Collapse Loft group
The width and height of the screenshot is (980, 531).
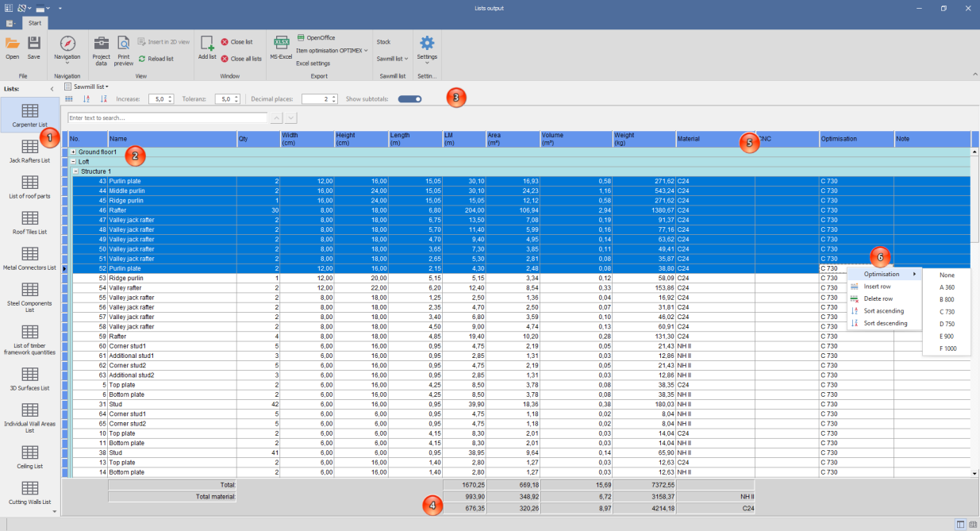coord(74,161)
